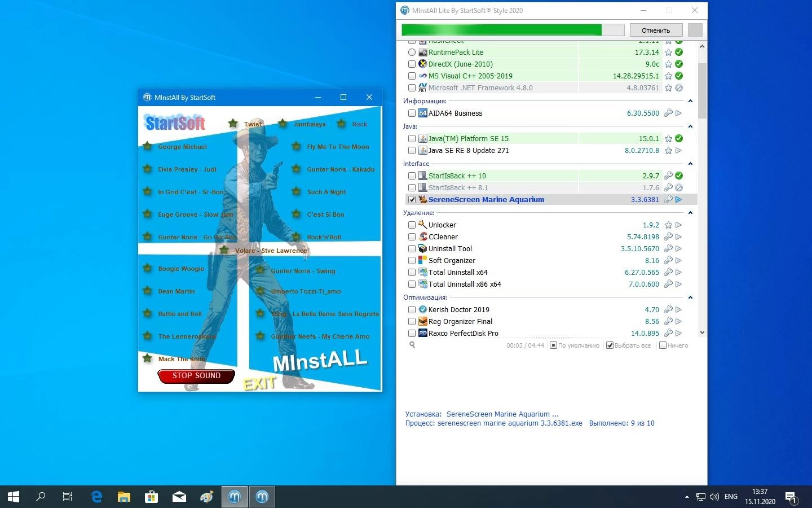This screenshot has width=812, height=508.
Task: Collapse the Java section
Action: pos(690,126)
